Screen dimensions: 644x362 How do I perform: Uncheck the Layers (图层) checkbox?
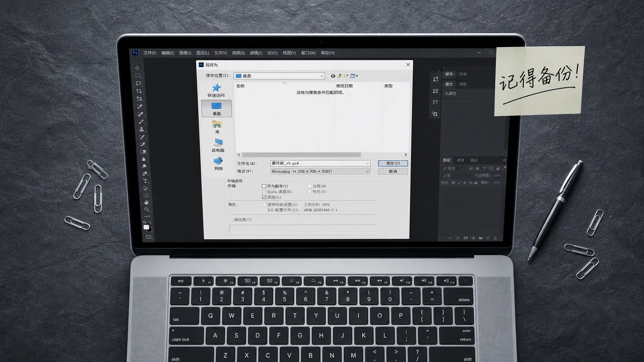[264, 197]
